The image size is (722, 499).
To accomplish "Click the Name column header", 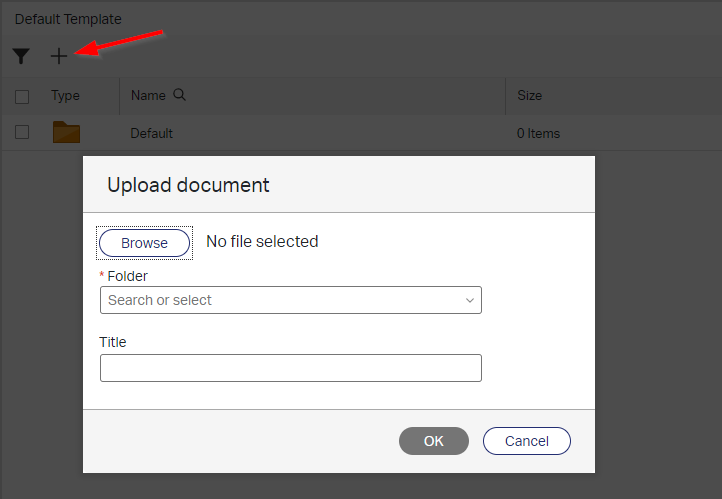I will pyautogui.click(x=148, y=96).
